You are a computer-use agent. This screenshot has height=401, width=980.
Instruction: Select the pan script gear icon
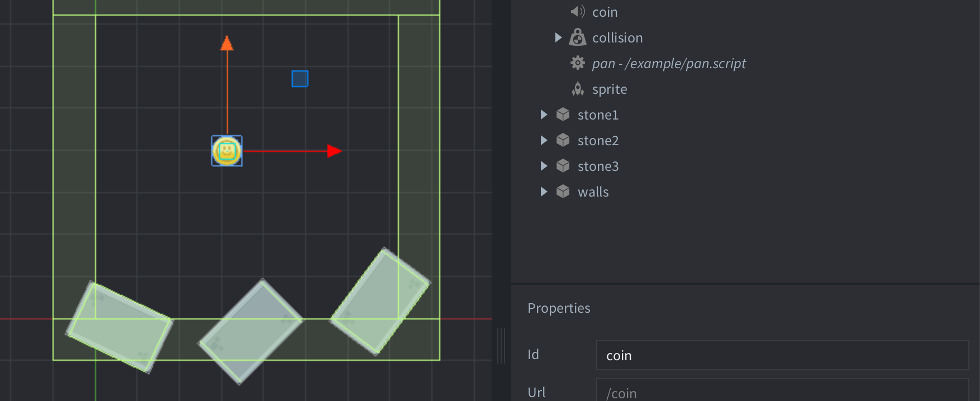click(x=577, y=63)
